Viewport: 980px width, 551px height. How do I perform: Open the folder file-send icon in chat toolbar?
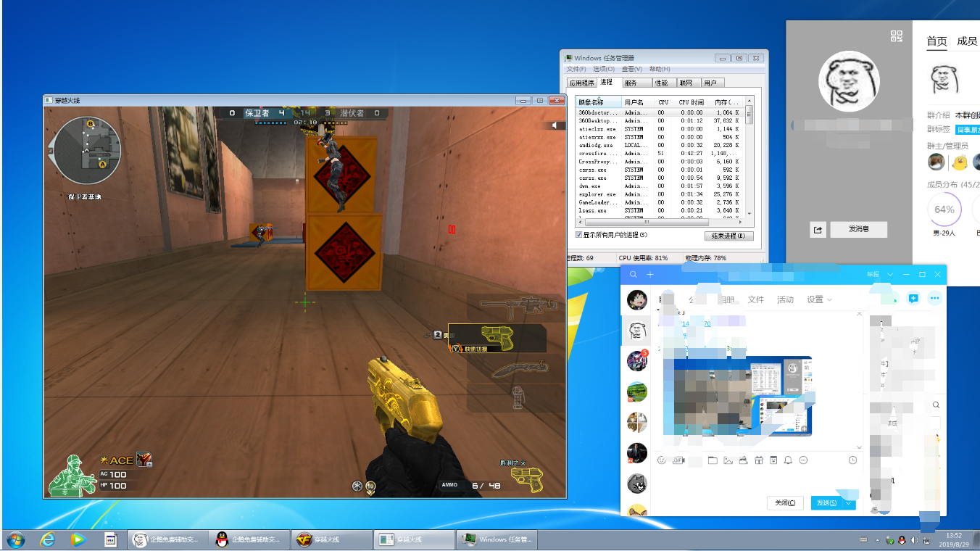click(713, 460)
